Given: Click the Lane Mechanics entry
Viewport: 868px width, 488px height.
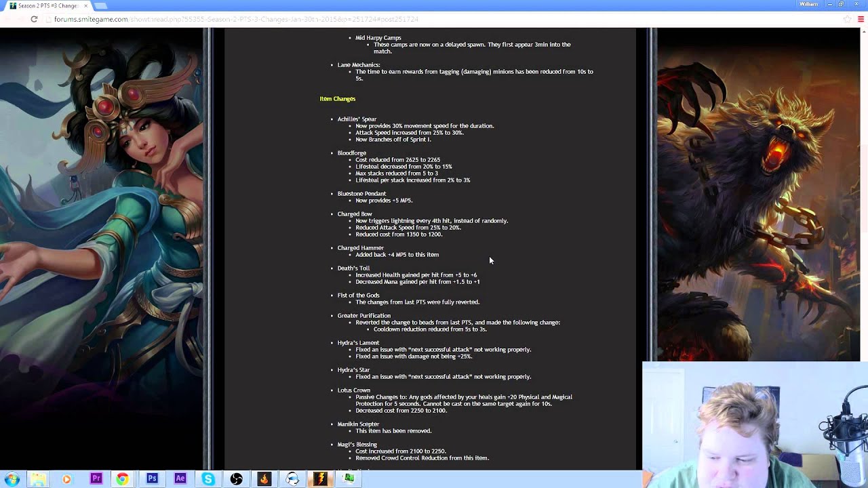Looking at the screenshot, I should 359,65.
